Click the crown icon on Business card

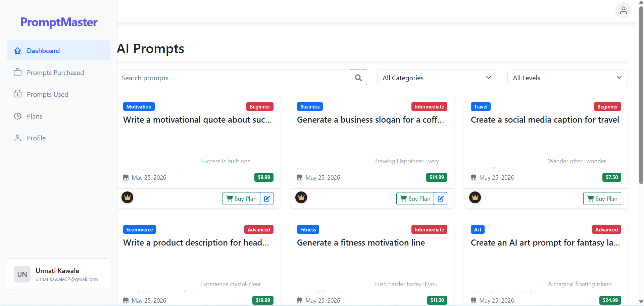tap(301, 198)
